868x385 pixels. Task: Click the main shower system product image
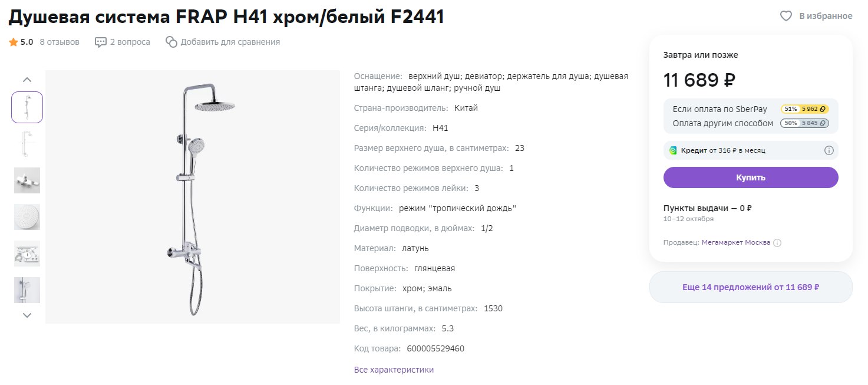tap(193, 197)
